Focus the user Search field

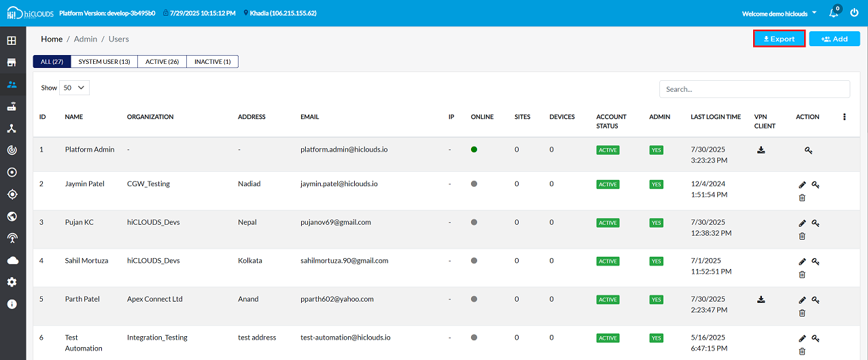[754, 89]
